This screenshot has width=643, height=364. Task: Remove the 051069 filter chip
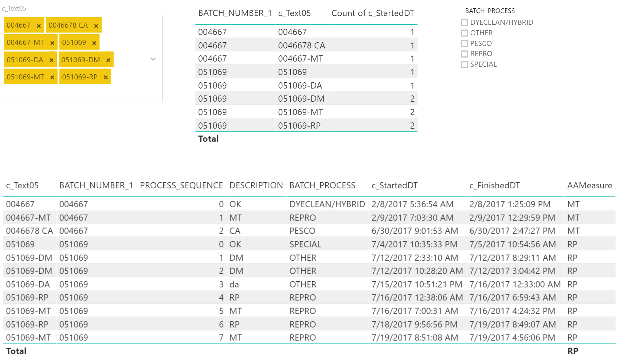[x=94, y=43]
